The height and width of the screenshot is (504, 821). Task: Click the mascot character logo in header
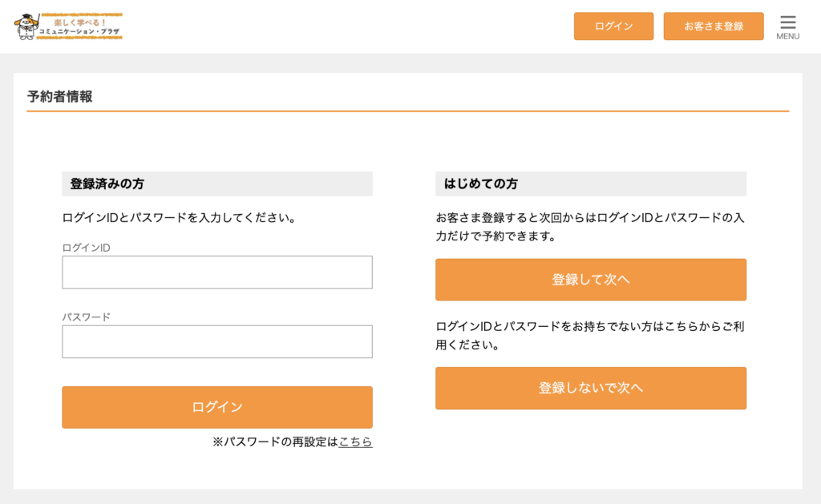(26, 26)
